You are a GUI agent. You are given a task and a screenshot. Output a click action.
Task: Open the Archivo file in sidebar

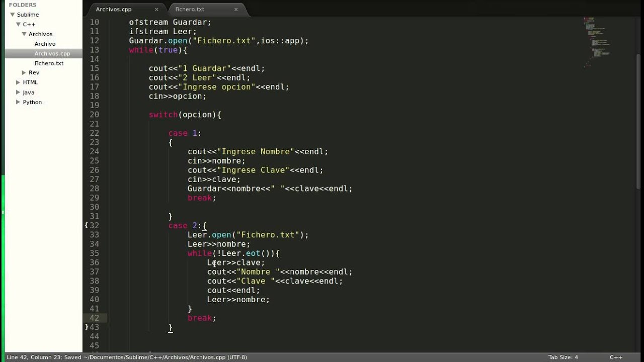45,44
